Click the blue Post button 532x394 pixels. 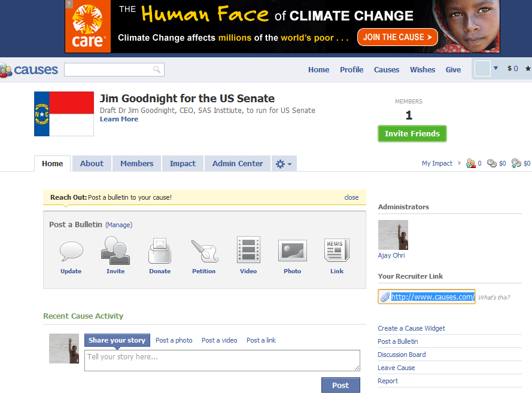pos(341,386)
